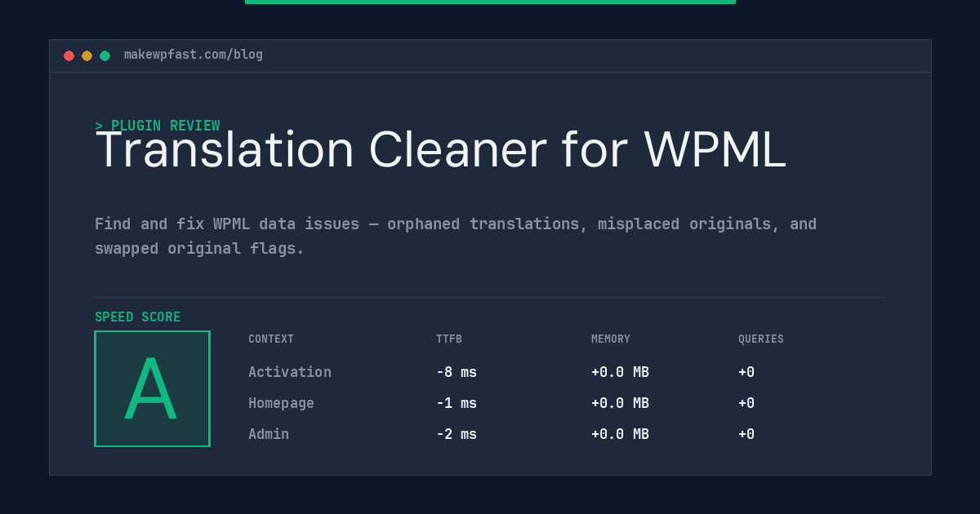This screenshot has height=514, width=980.
Task: Click the 'TTFB' column header
Action: (x=449, y=339)
